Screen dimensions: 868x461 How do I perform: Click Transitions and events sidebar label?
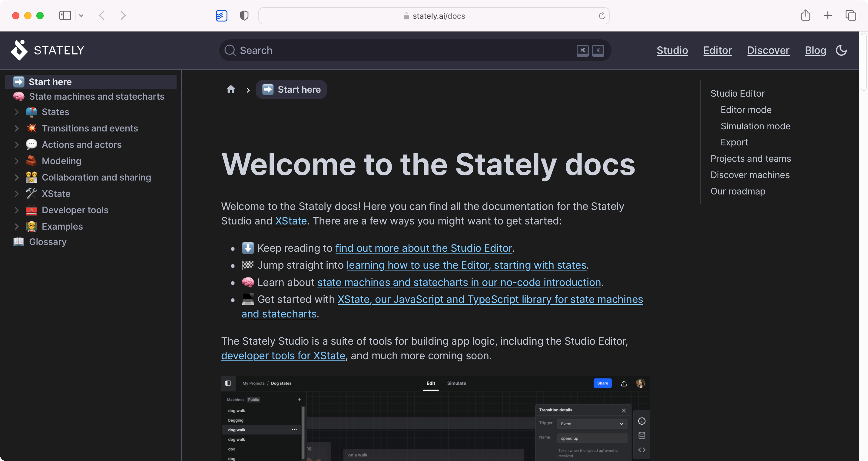click(x=90, y=128)
